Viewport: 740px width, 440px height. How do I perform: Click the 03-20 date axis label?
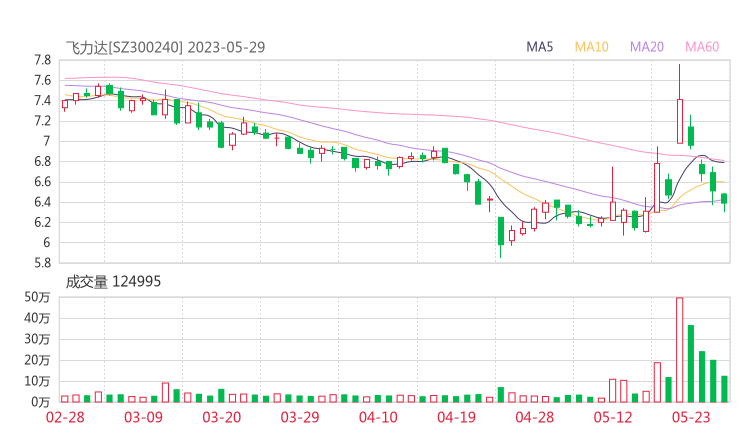(x=222, y=417)
